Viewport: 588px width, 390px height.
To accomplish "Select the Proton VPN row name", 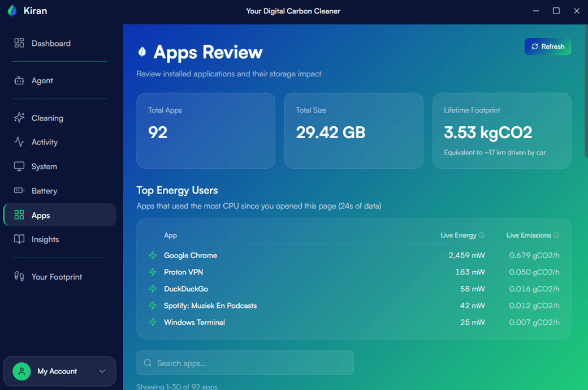I will [x=183, y=272].
